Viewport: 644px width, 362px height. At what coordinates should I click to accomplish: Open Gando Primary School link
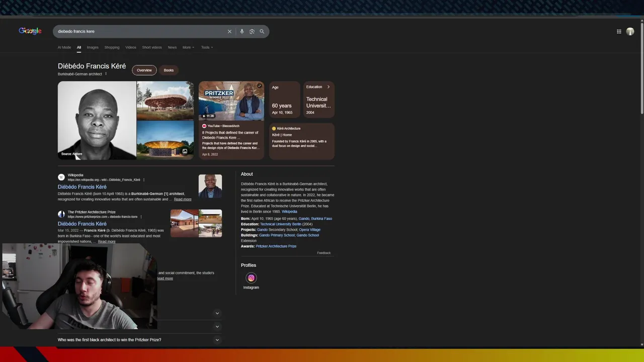click(277, 235)
